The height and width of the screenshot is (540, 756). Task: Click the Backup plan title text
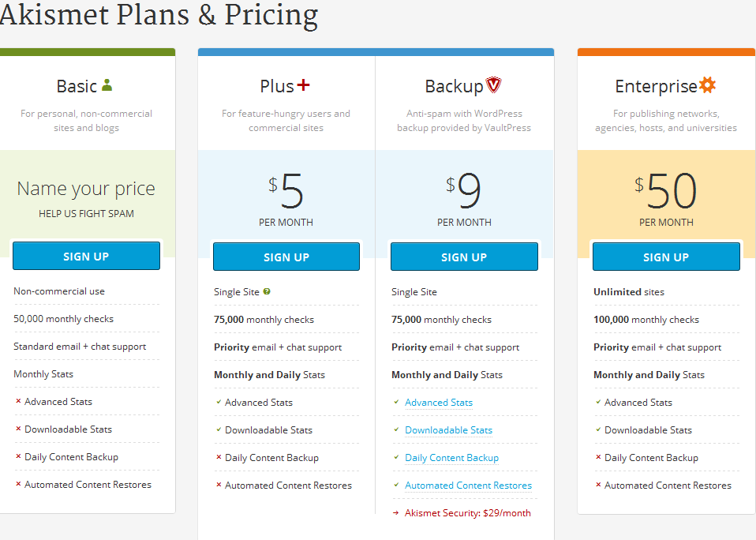click(455, 86)
